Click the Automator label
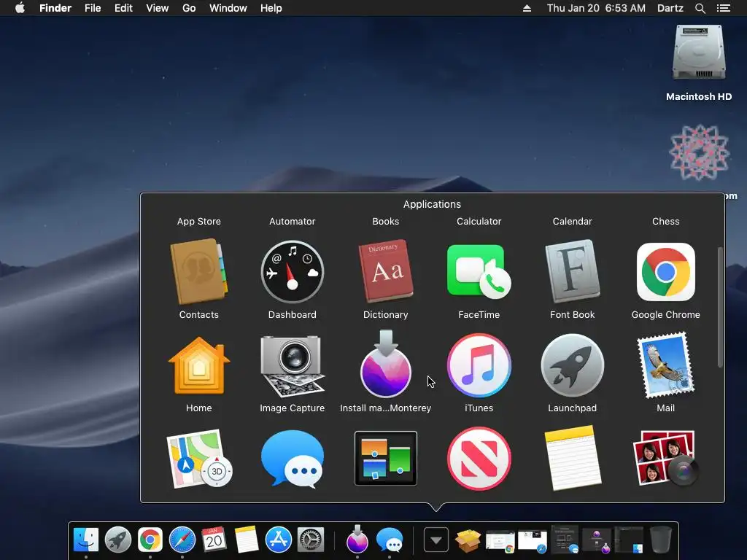 [x=292, y=222]
